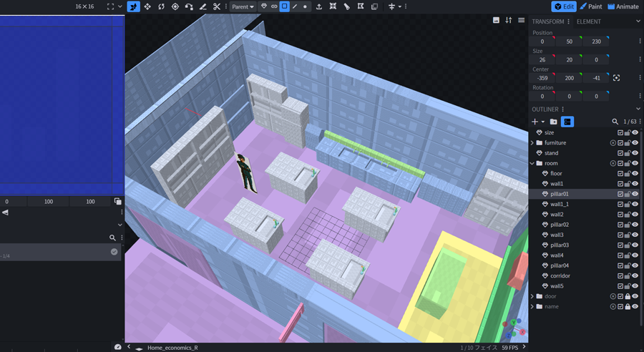
Task: Activate the Pivot tool
Action: (175, 6)
